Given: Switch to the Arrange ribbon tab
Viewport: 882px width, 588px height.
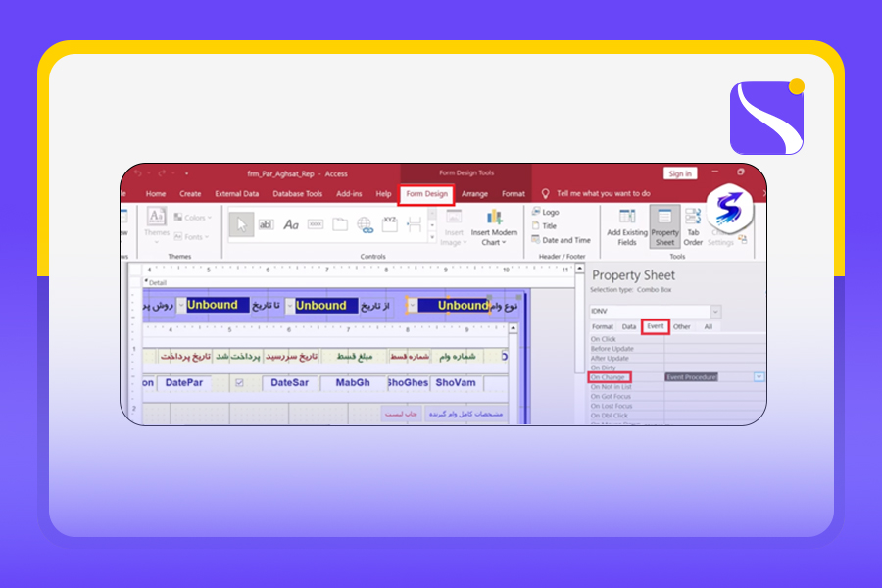Looking at the screenshot, I should pyautogui.click(x=474, y=194).
